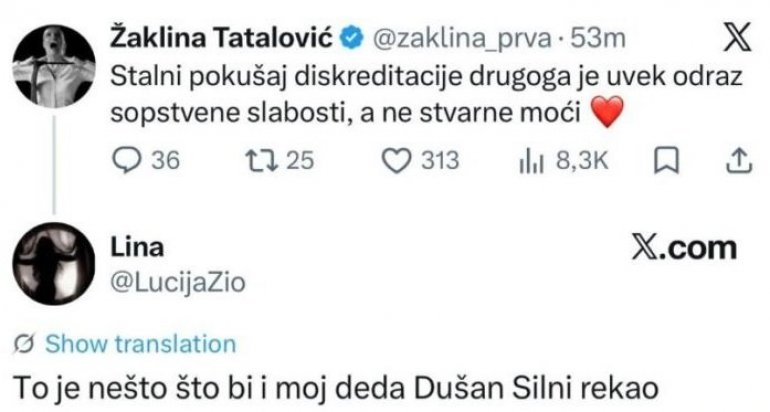Like the tweet with heart icon
The width and height of the screenshot is (770, 412).
(400, 162)
